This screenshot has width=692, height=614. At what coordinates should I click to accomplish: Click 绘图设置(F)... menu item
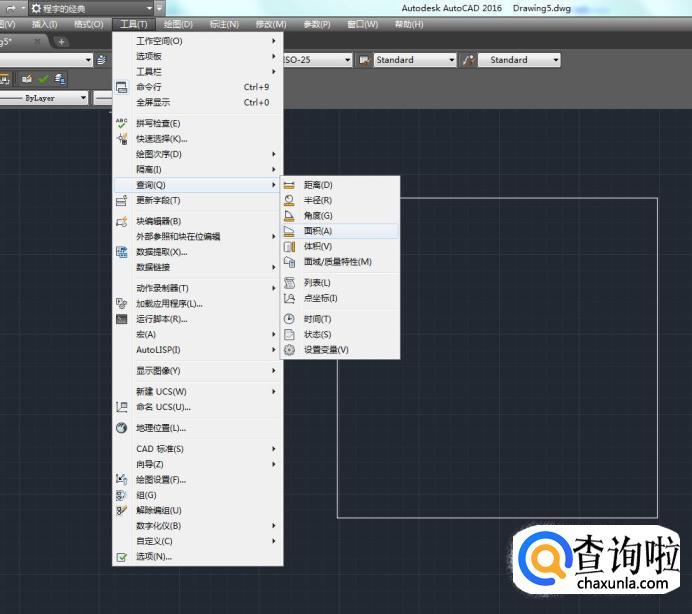pos(198,479)
